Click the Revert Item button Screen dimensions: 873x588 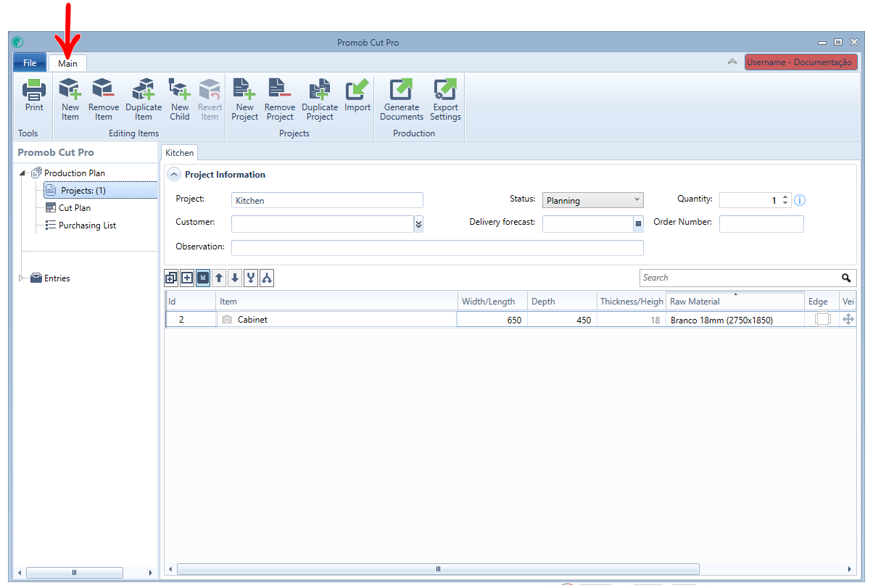pyautogui.click(x=210, y=100)
